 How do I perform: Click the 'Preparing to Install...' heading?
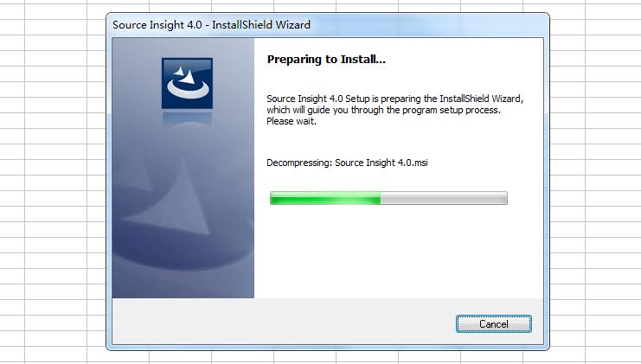[326, 60]
